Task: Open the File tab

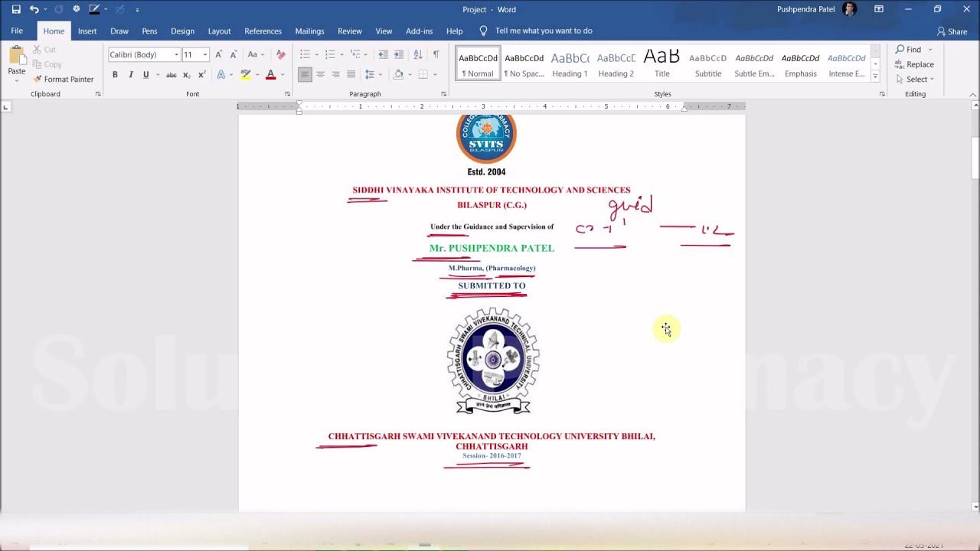Action: click(17, 31)
